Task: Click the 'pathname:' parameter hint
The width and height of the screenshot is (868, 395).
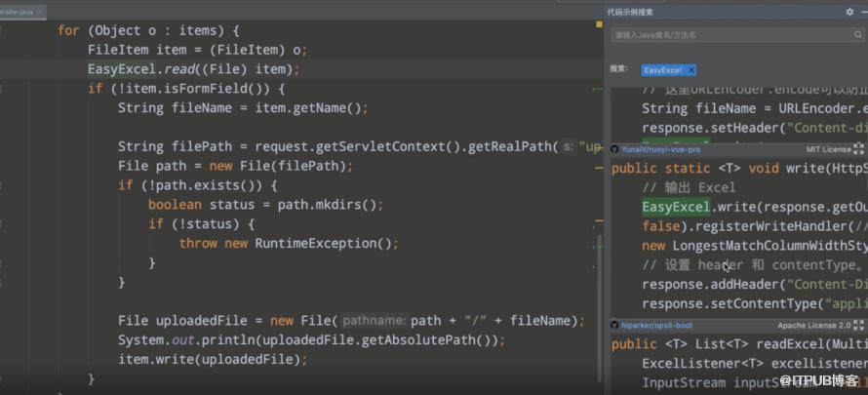Action: tap(375, 321)
